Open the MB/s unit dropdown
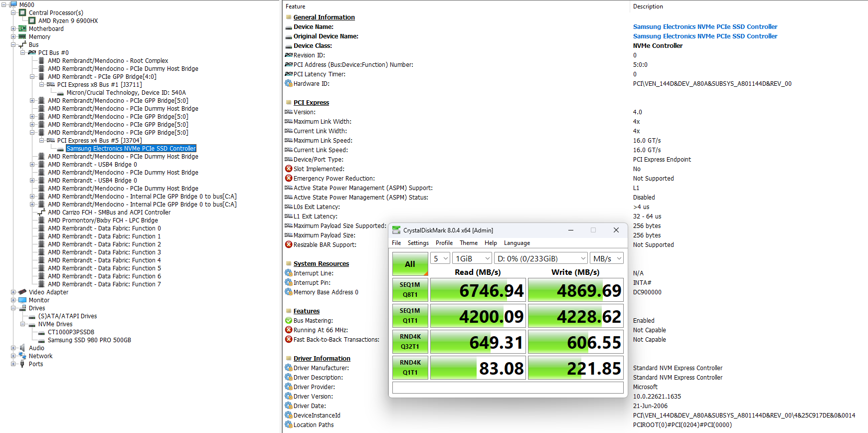868x433 pixels. tap(607, 258)
